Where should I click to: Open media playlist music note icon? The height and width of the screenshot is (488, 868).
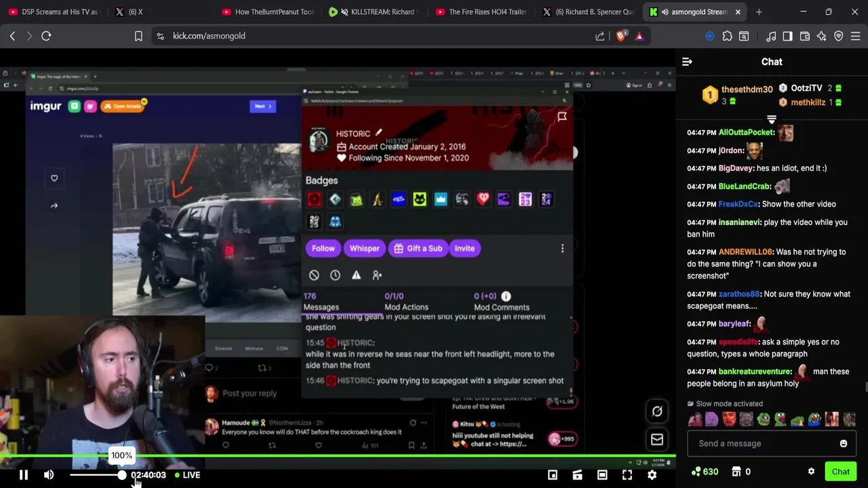click(x=771, y=36)
